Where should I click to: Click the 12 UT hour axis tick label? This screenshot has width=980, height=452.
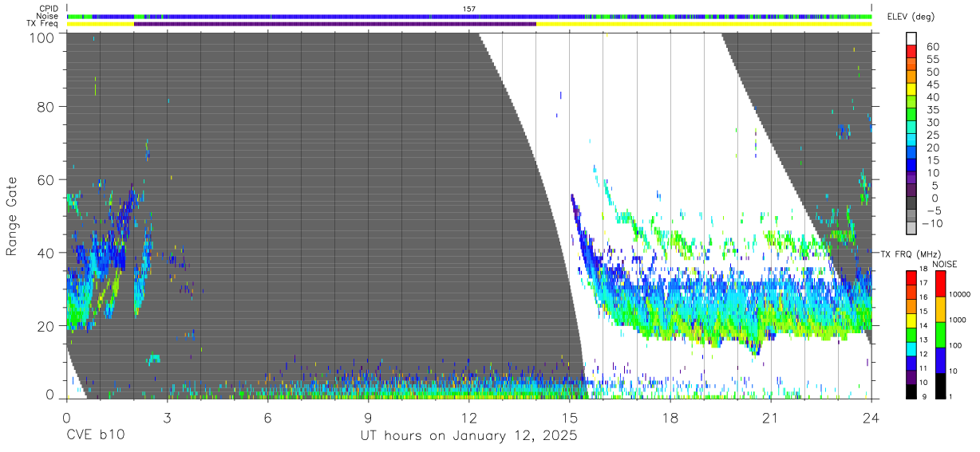[x=468, y=418]
